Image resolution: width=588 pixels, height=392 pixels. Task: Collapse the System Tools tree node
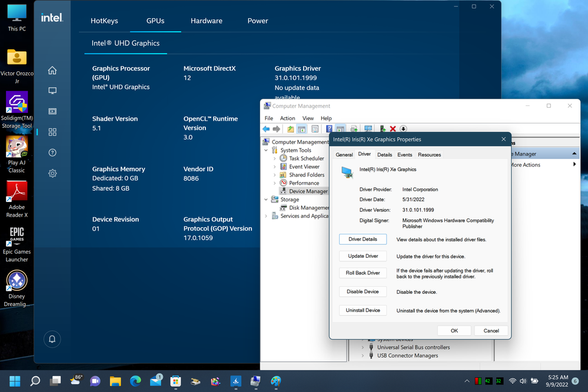[266, 150]
